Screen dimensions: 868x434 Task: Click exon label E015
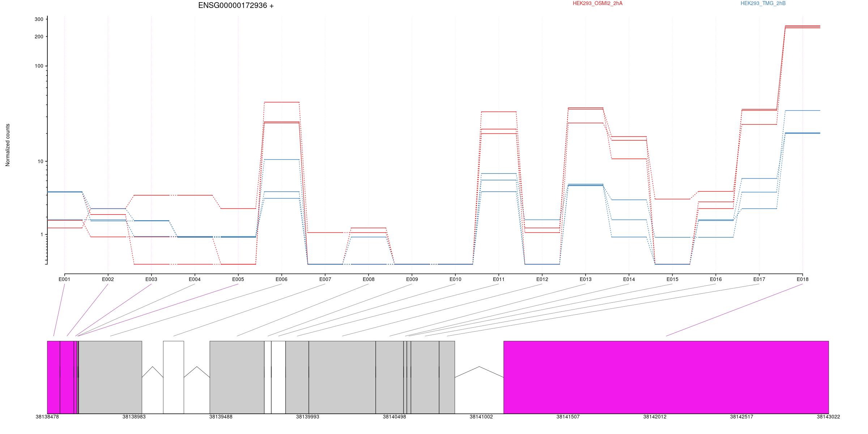(672, 279)
